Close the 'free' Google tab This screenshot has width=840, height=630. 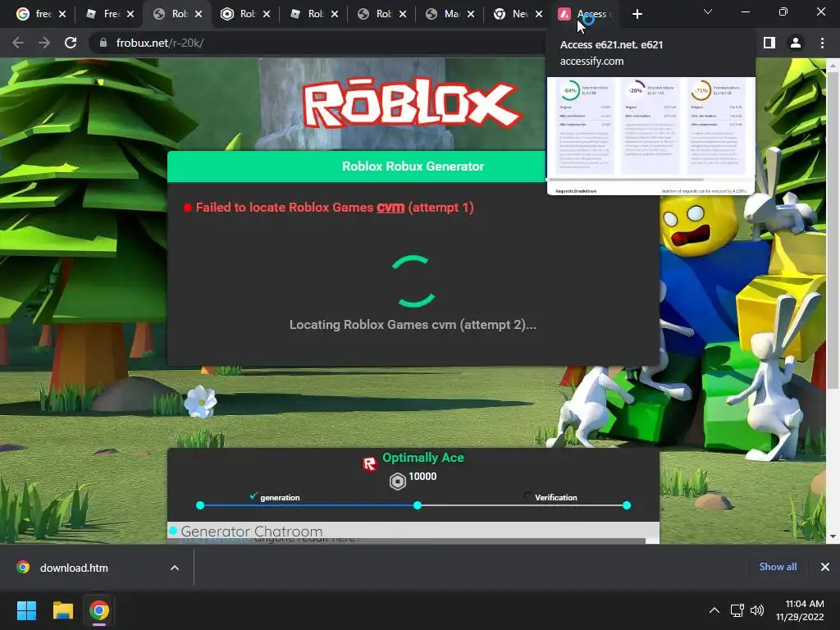[62, 14]
